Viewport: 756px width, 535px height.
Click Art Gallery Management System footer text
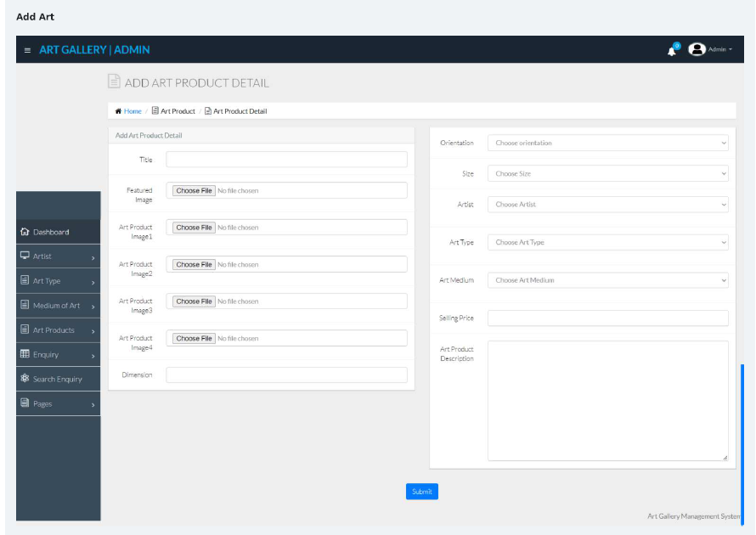(694, 516)
